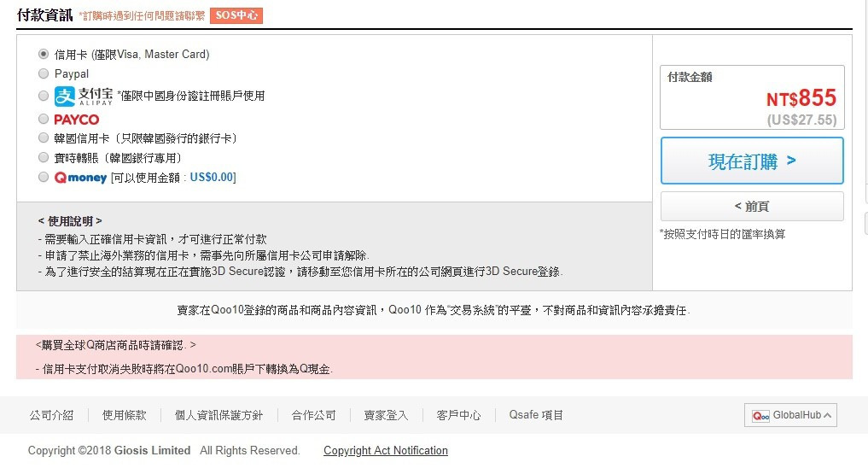
Task: Click the Qmoney logo
Action: (80, 177)
